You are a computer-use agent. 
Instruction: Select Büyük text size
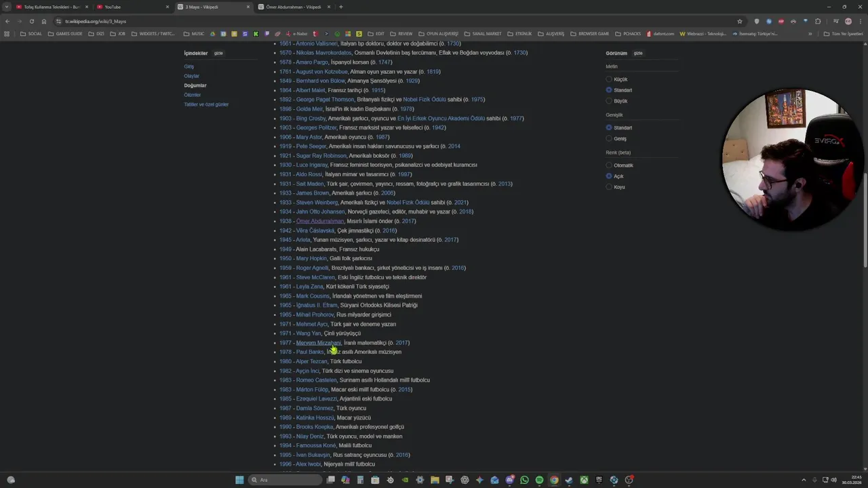click(x=609, y=101)
